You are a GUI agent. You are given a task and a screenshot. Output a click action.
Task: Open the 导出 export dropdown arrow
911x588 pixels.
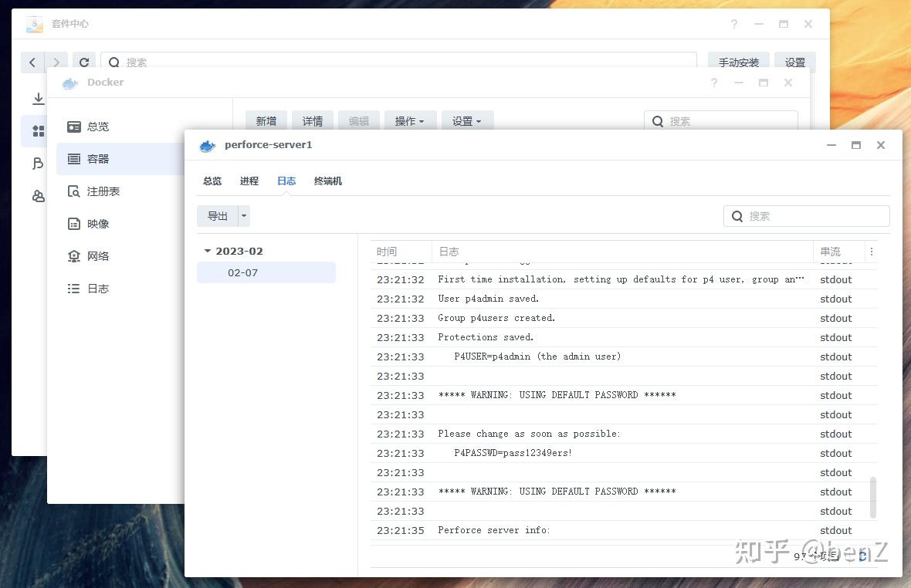243,216
